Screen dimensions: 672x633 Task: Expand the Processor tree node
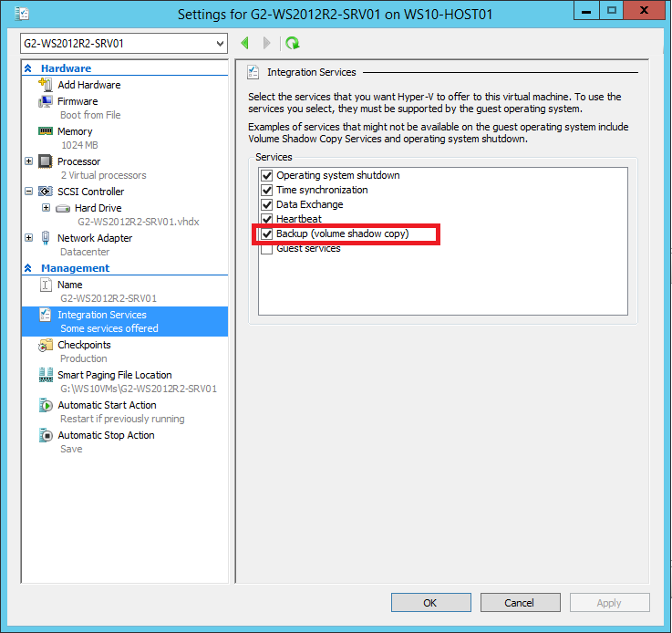click(28, 161)
